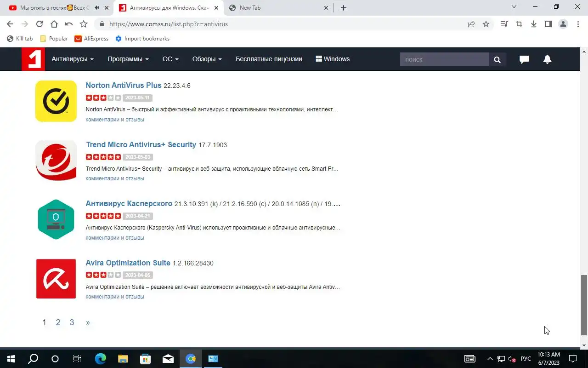The height and width of the screenshot is (368, 588).
Task: Open the Kill tab bookmark
Action: tap(20, 39)
